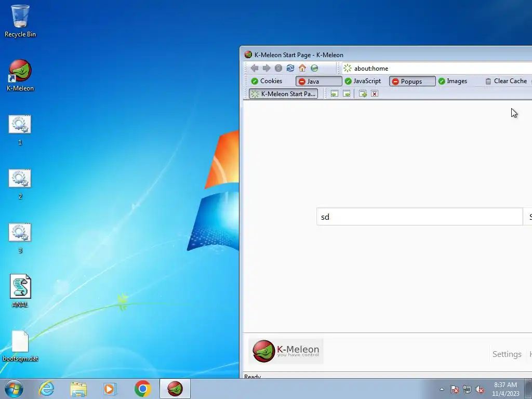Screen dimensions: 532x399
Task: Open the clock showing 8:37 AM
Action: coord(506,389)
